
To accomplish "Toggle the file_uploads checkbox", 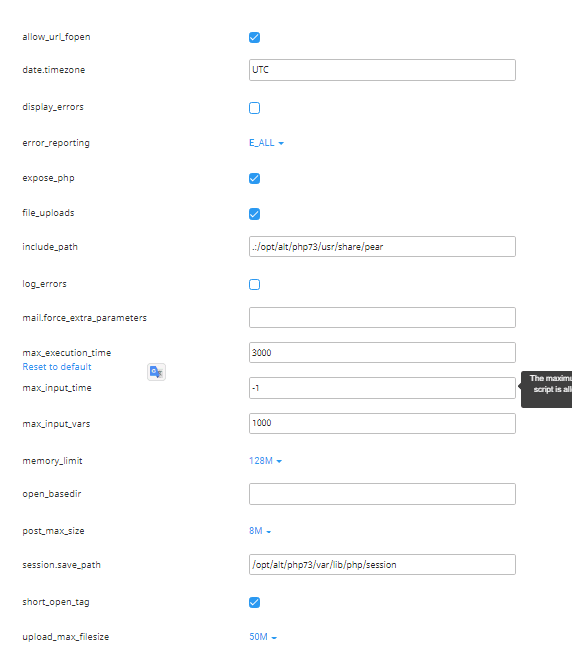I will coord(255,214).
